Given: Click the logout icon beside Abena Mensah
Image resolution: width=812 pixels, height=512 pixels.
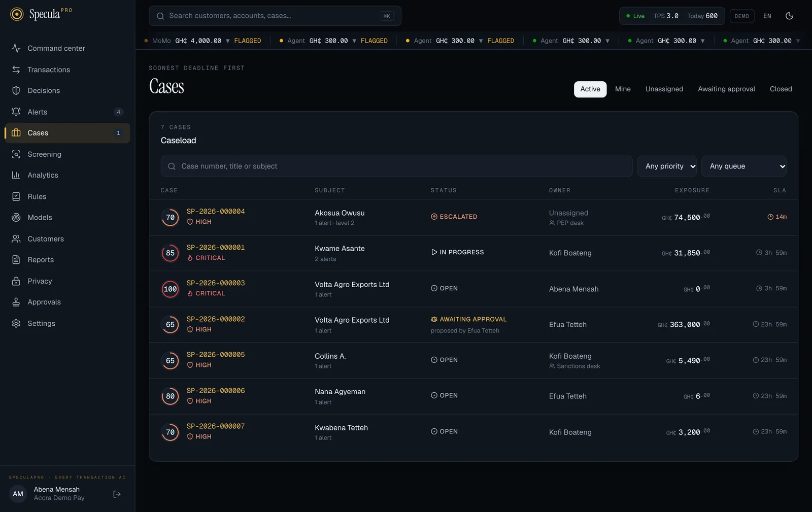Looking at the screenshot, I should tap(117, 494).
